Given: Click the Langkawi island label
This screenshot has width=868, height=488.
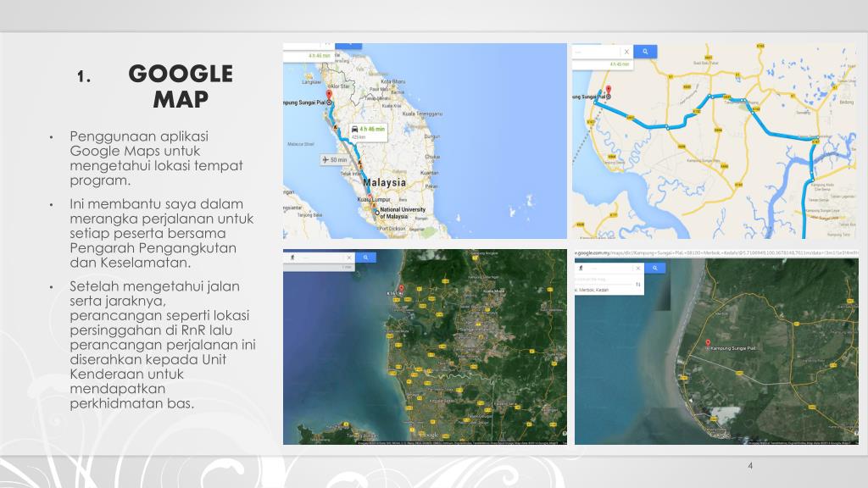Looking at the screenshot, I should [x=312, y=82].
